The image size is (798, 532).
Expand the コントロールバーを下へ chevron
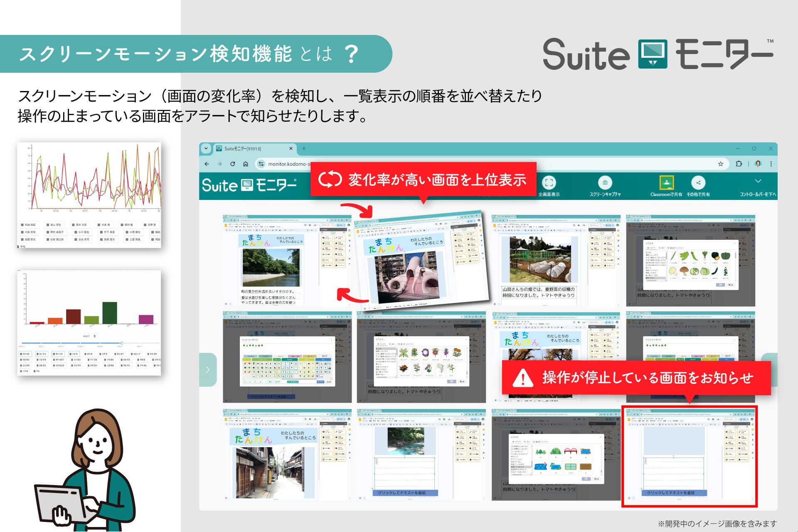758,181
